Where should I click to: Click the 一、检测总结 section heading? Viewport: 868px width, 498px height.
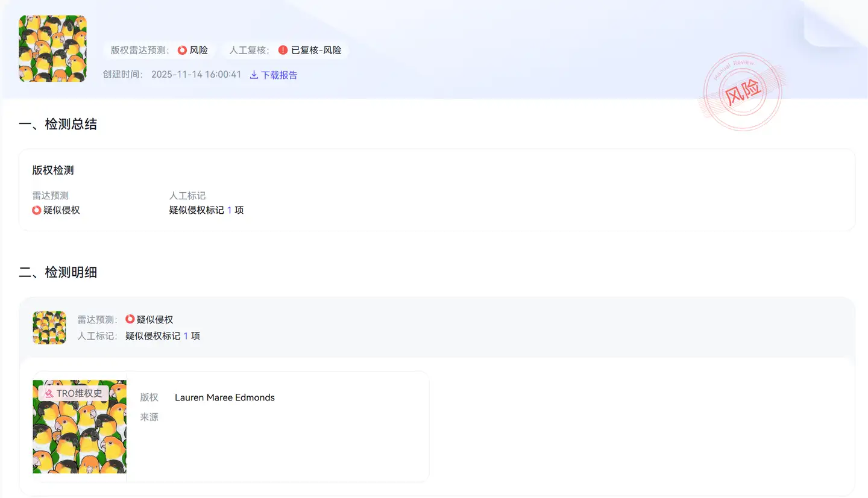58,125
